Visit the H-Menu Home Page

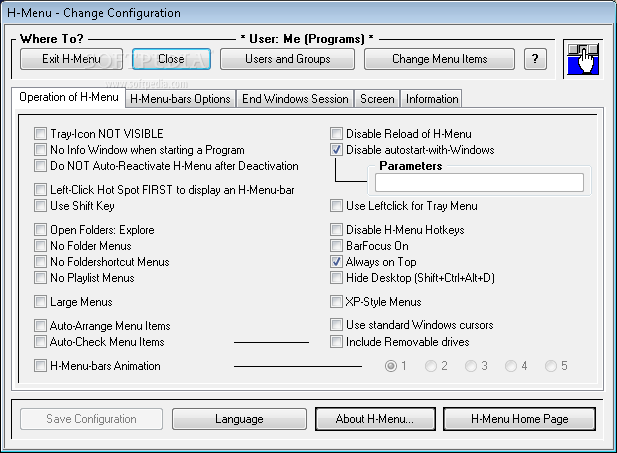(x=519, y=419)
